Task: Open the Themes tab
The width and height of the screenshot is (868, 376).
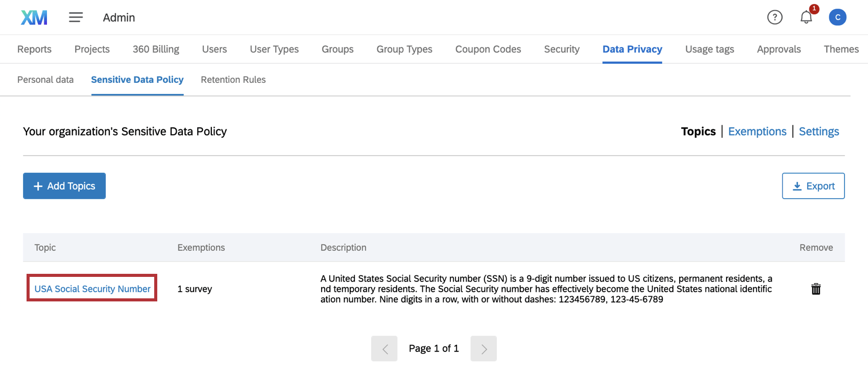Action: (841, 49)
